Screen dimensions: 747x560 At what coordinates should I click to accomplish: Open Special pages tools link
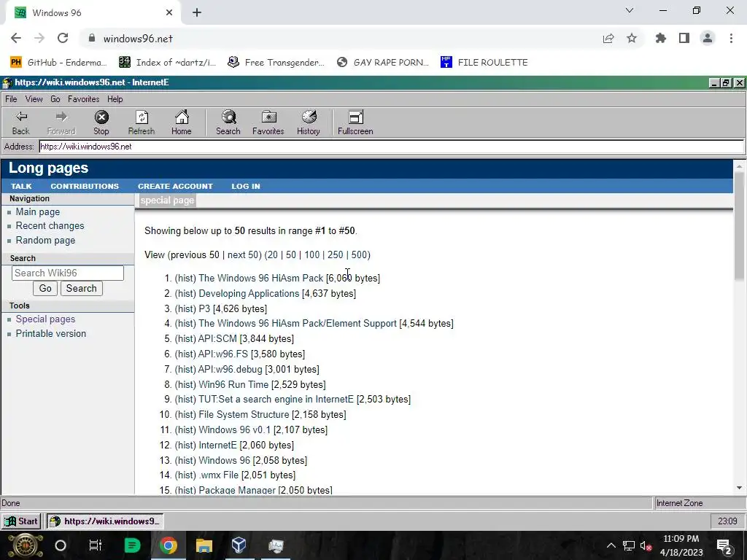coord(45,319)
